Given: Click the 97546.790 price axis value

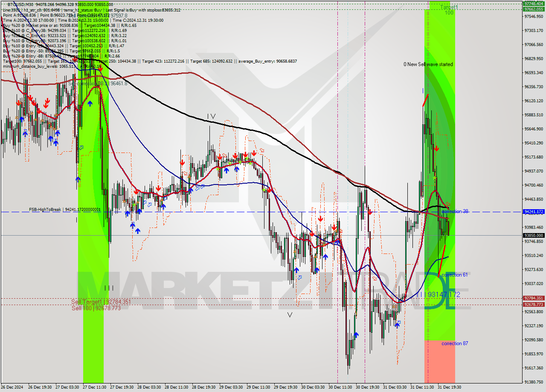Looking at the screenshot, I should point(534,16).
